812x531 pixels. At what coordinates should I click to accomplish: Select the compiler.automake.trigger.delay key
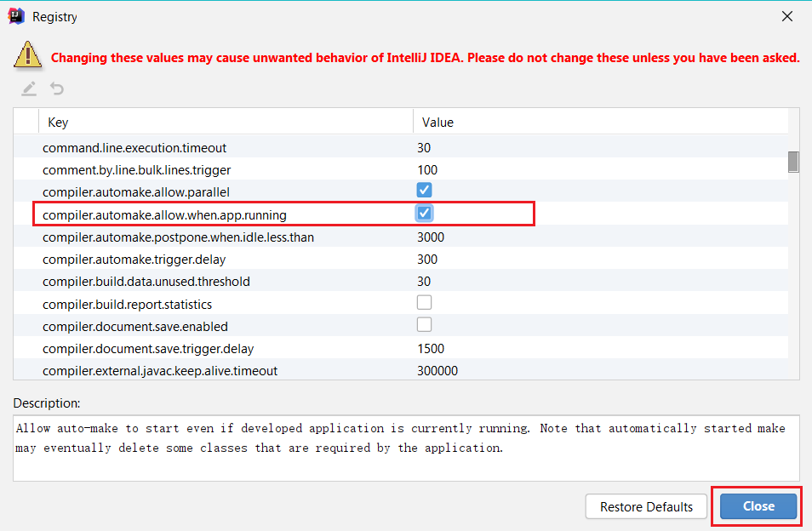(x=134, y=260)
